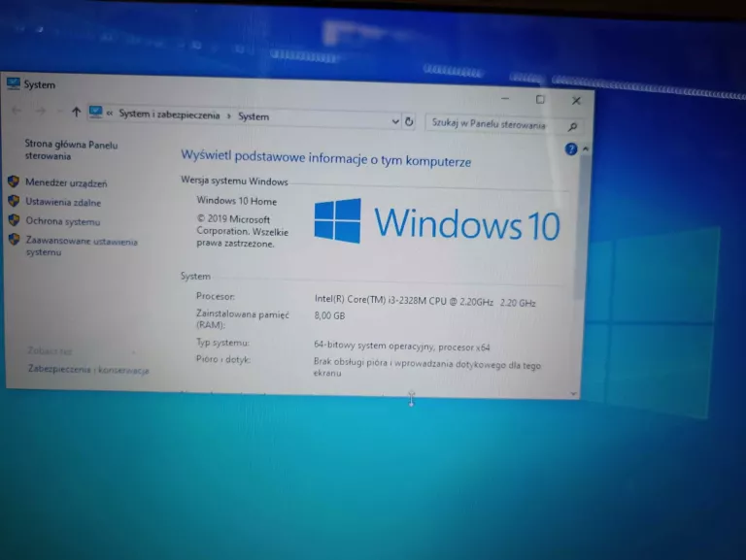Click the Windows 10 logo
The image size is (746, 560).
[436, 223]
